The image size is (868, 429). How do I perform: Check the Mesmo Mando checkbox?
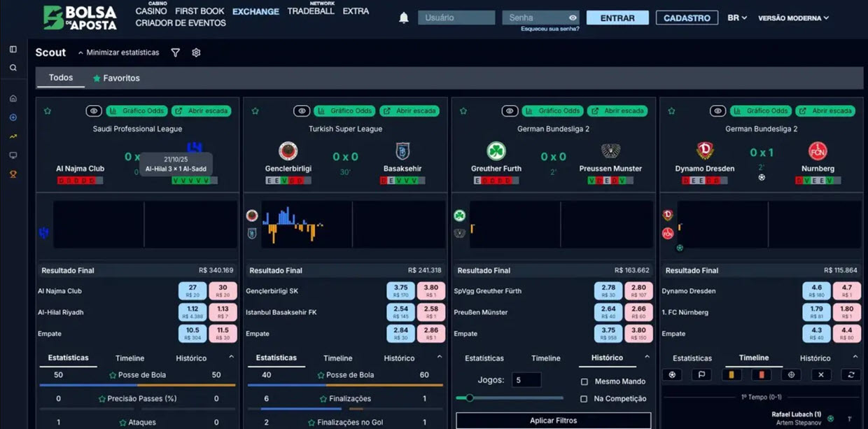[584, 382]
